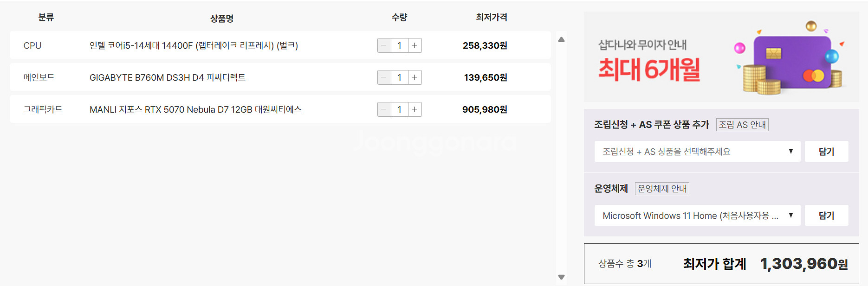Open the 운영체제 안내 guide link
868x286 pixels.
pyautogui.click(x=662, y=189)
